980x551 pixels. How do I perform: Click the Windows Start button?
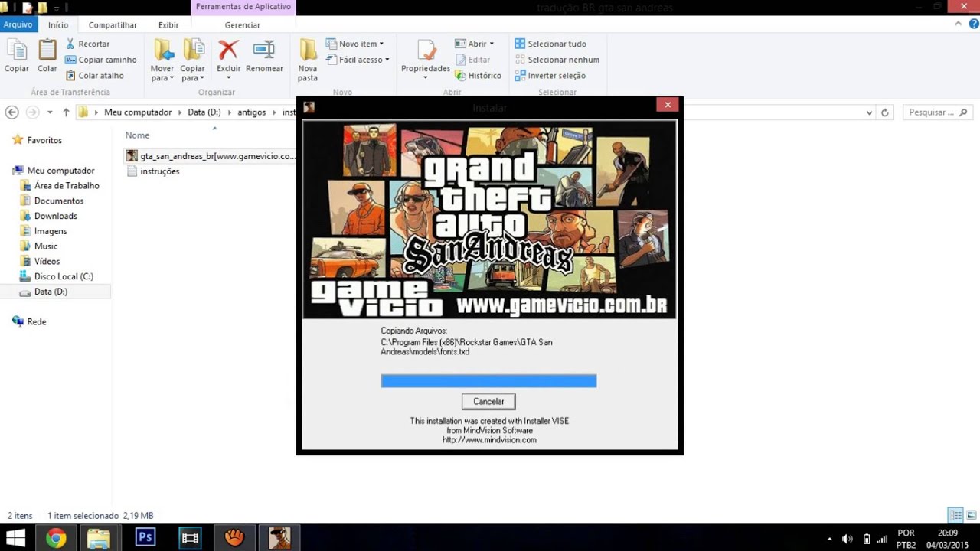(x=15, y=538)
